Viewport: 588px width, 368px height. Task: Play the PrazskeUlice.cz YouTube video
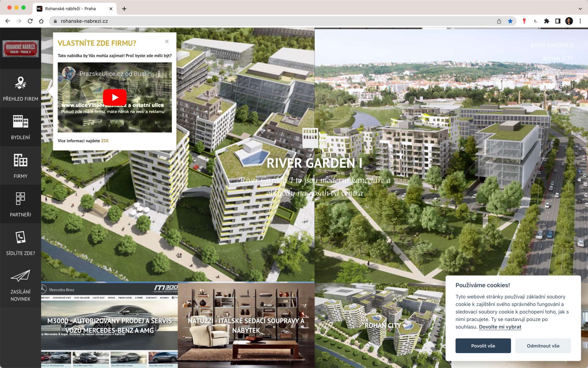(115, 98)
